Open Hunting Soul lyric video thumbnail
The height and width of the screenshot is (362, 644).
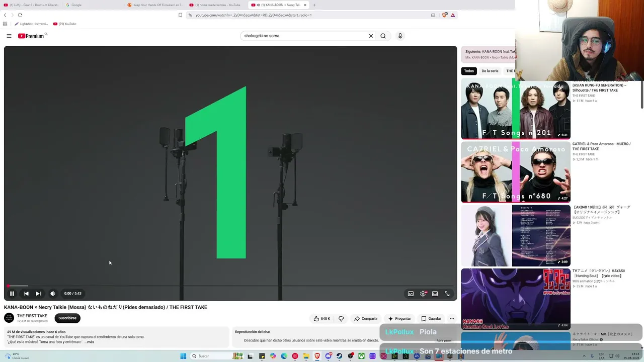click(516, 299)
